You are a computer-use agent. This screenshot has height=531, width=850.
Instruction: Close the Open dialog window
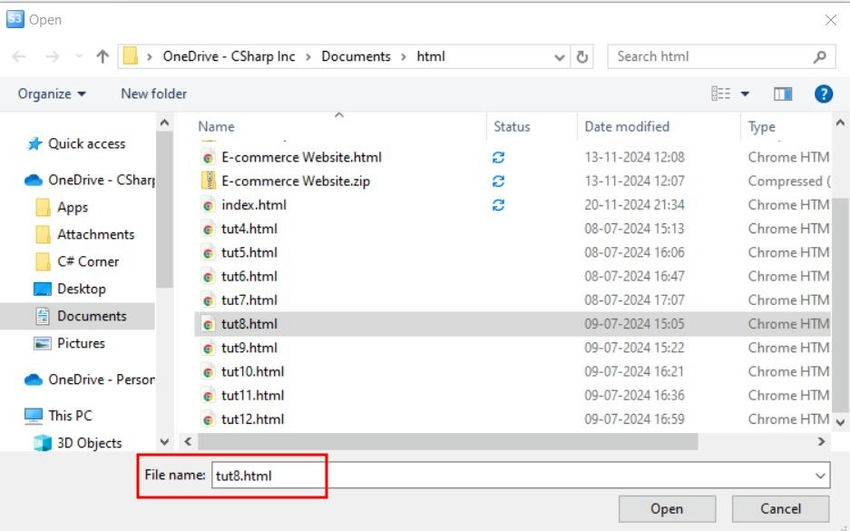830,20
